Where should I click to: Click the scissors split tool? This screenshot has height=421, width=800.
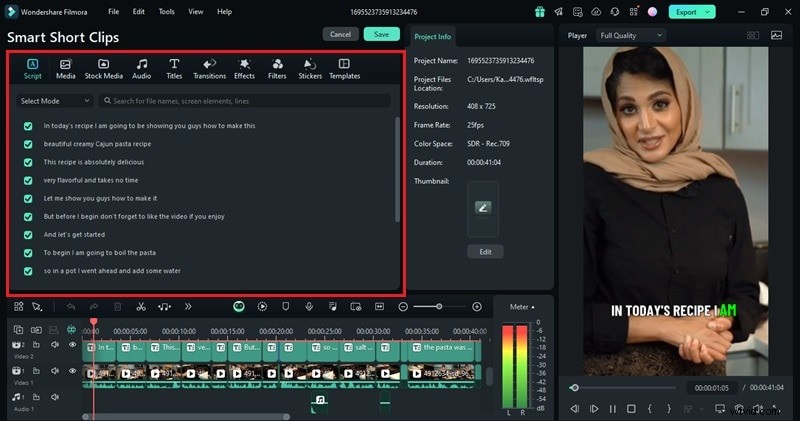(x=141, y=307)
